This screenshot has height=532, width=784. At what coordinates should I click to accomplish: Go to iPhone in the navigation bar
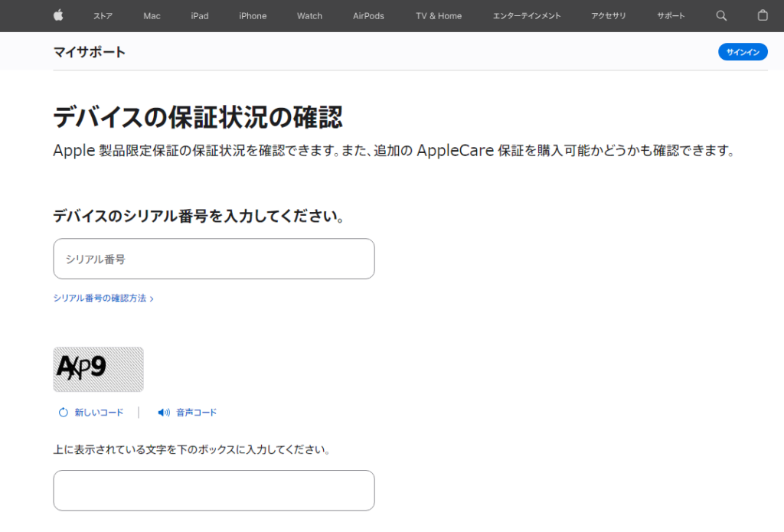[x=253, y=16]
